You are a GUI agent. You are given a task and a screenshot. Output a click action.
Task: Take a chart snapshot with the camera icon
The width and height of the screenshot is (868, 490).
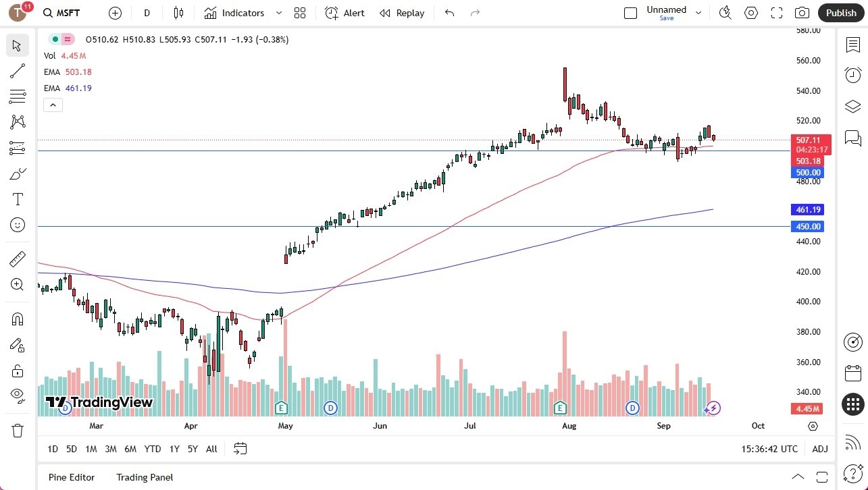click(802, 13)
